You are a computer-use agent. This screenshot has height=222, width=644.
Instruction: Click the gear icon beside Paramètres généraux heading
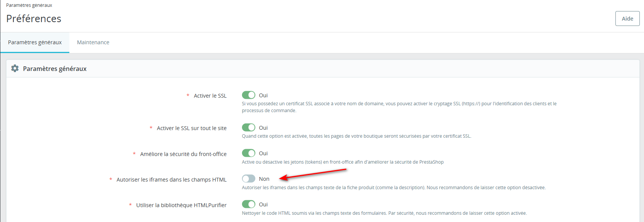[15, 69]
